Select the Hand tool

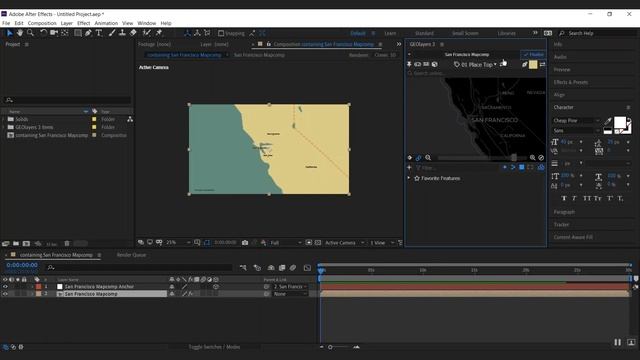pyautogui.click(x=20, y=33)
